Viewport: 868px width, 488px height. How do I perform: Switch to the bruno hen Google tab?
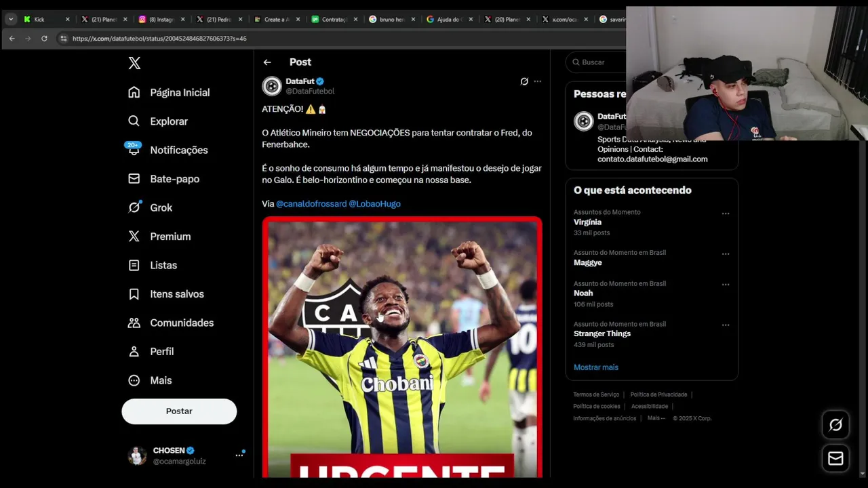[391, 20]
